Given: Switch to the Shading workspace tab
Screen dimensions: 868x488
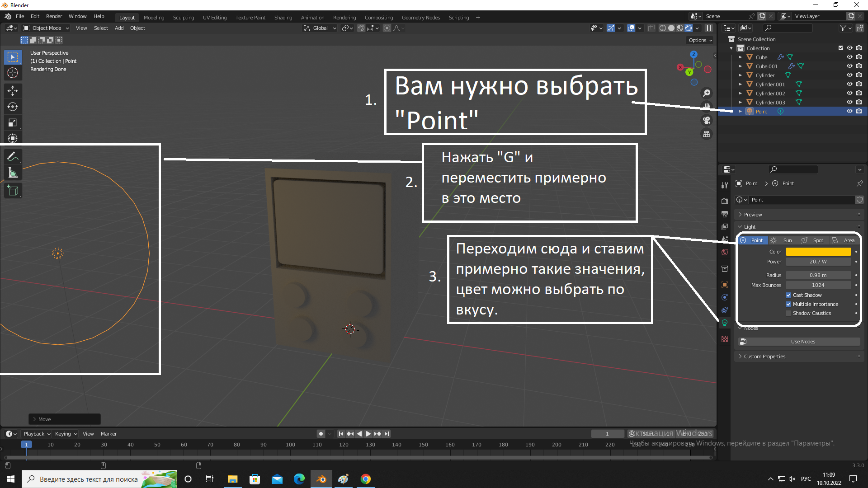Looking at the screenshot, I should coord(283,18).
